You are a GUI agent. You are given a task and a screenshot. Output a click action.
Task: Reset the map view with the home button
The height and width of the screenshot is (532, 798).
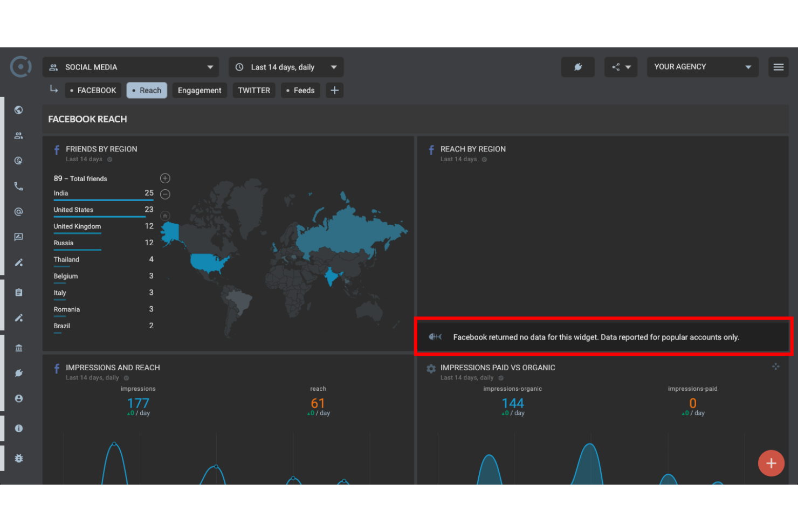pos(166,216)
